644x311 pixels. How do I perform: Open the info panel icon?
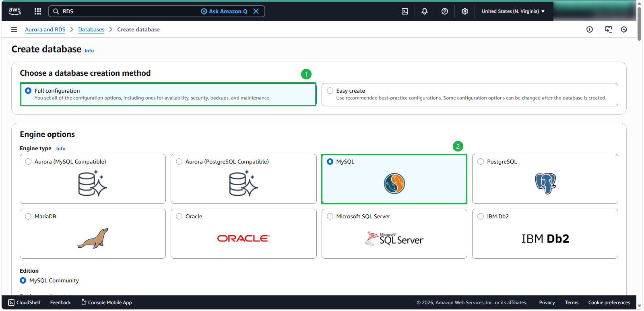(590, 29)
